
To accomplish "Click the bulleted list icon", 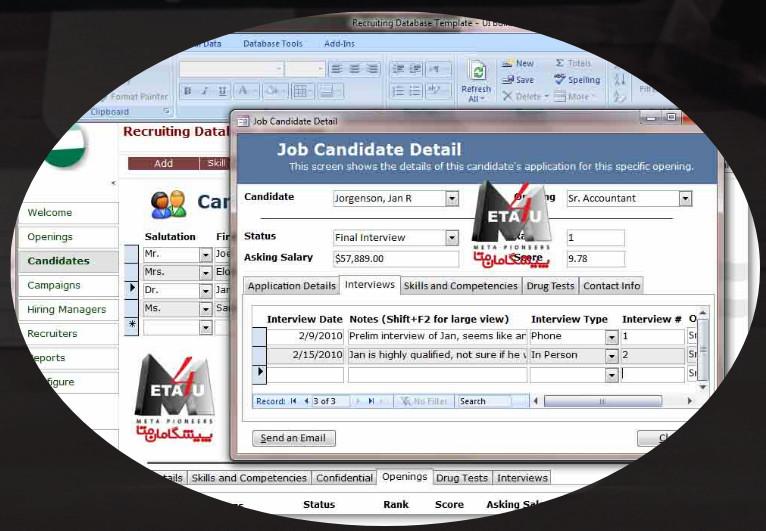I will 415,91.
